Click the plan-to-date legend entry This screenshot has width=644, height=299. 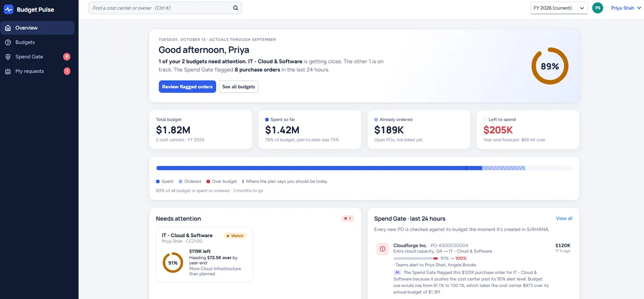click(x=285, y=182)
